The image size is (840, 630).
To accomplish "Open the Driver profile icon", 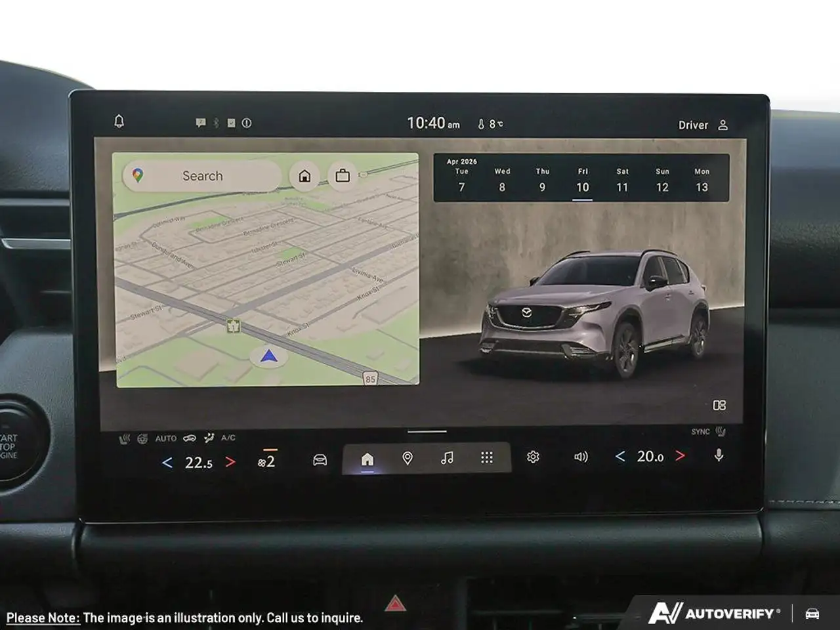I will [x=723, y=125].
